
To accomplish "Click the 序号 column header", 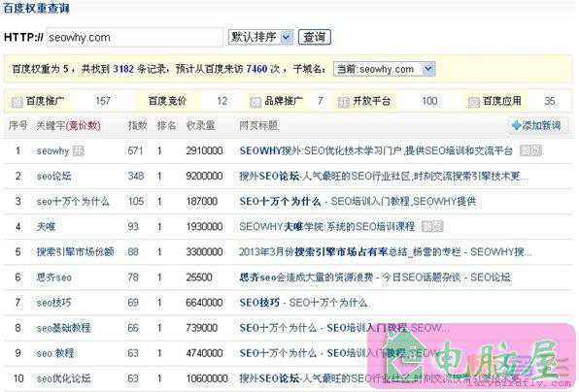I will pos(17,125).
